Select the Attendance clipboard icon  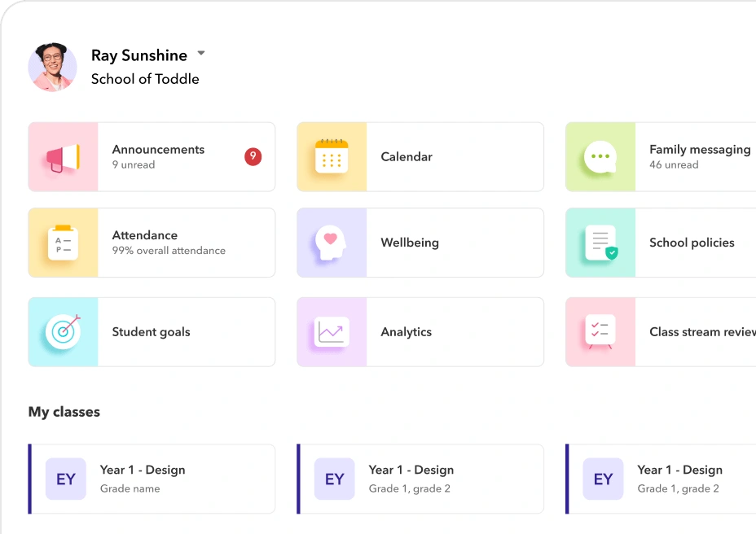64,242
